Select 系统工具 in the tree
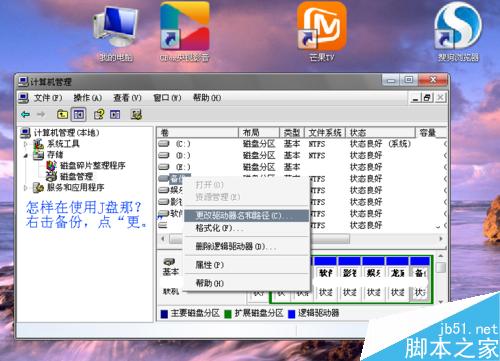The height and width of the screenshot is (361, 500). pyautogui.click(x=63, y=144)
